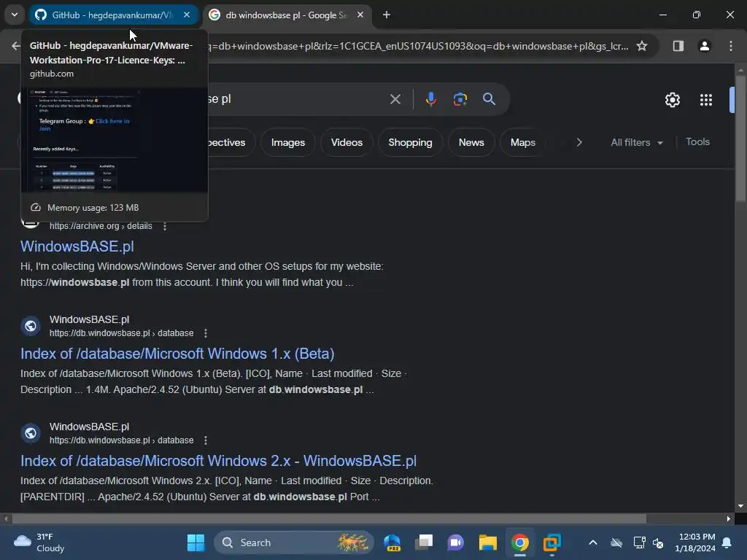Clear the Google search box

395,99
